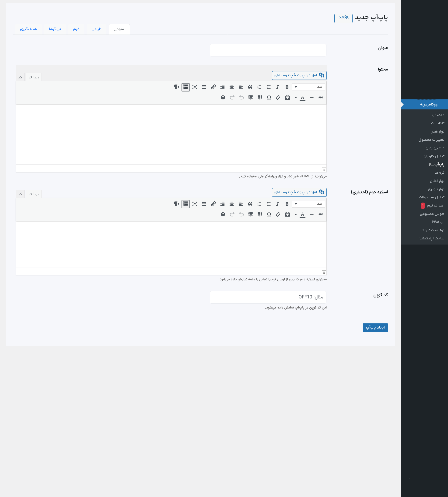448x497 pixels.
Task: Click the بازگشت button
Action: coord(343,18)
